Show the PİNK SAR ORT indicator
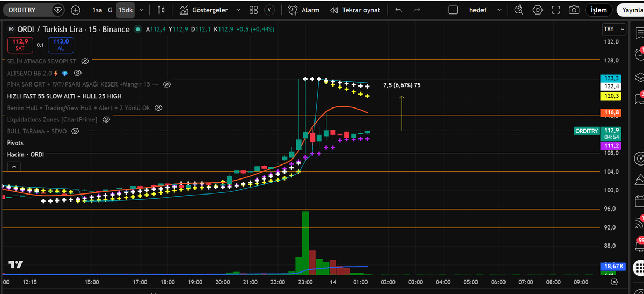This screenshot has width=644, height=294. [x=166, y=85]
